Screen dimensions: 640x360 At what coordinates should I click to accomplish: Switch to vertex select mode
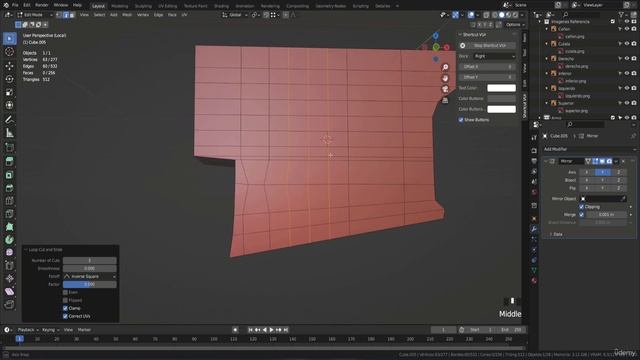(59, 15)
